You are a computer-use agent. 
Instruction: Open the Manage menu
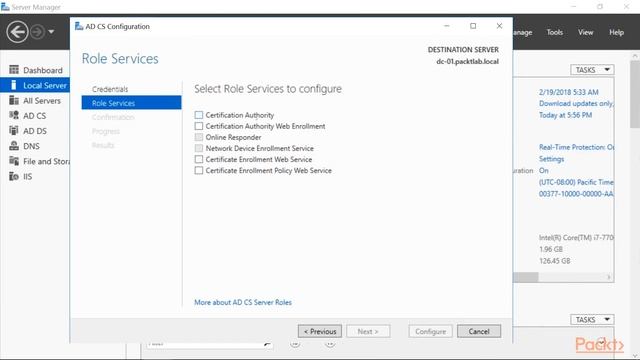click(522, 32)
